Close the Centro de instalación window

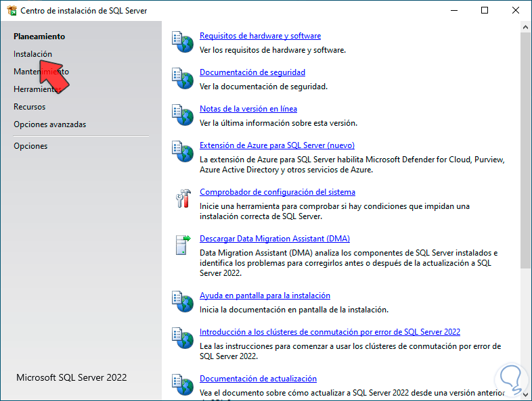516,11
